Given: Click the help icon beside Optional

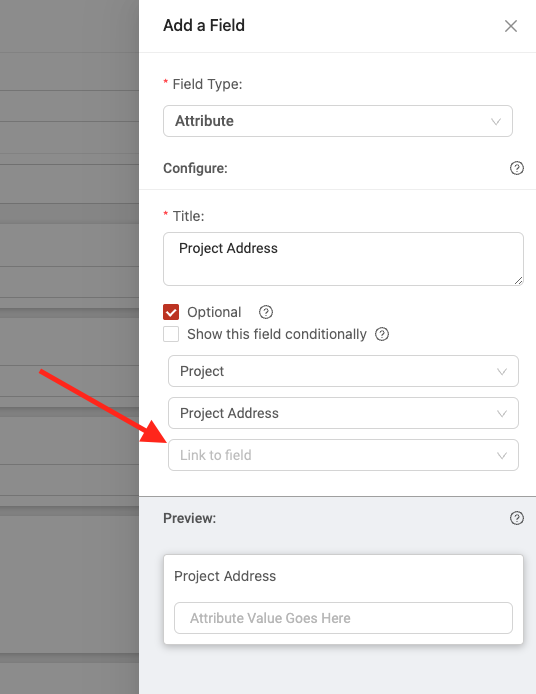Looking at the screenshot, I should [266, 312].
